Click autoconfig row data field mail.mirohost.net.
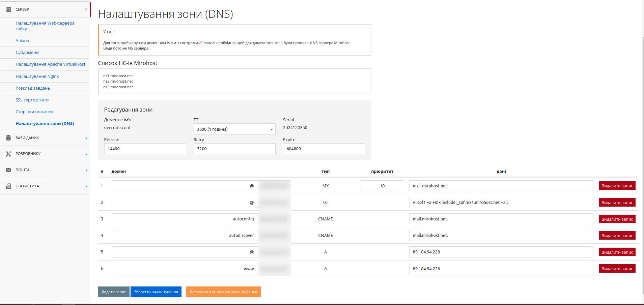644x305 pixels. point(501,219)
